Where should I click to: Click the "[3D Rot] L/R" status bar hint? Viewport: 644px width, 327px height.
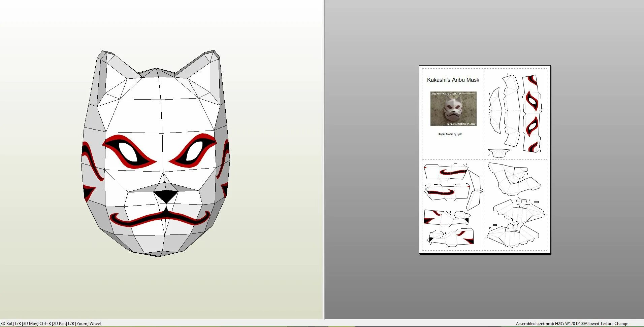(10, 324)
